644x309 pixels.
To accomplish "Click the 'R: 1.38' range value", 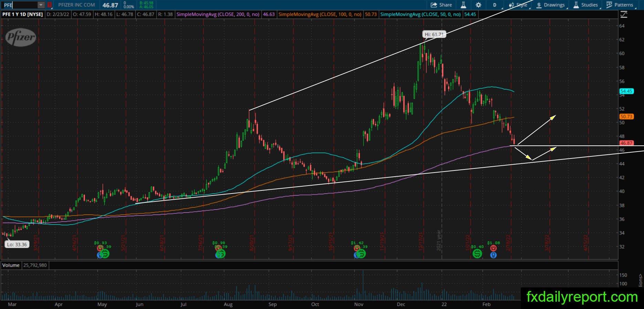I will (x=166, y=14).
